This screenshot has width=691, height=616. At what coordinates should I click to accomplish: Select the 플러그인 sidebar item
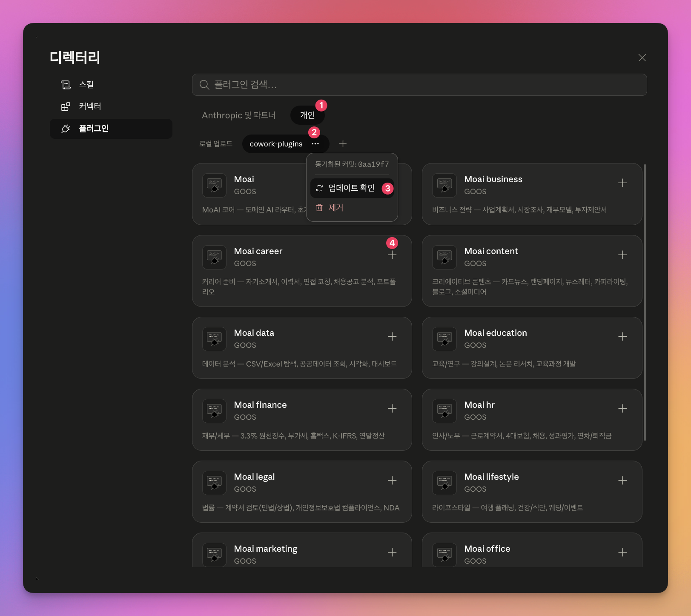(111, 129)
